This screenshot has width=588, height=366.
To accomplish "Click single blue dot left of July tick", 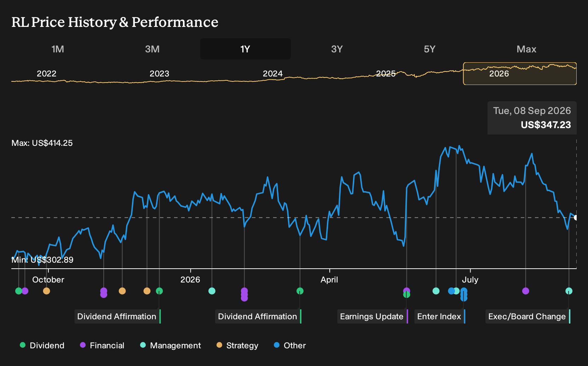I will coord(451,291).
